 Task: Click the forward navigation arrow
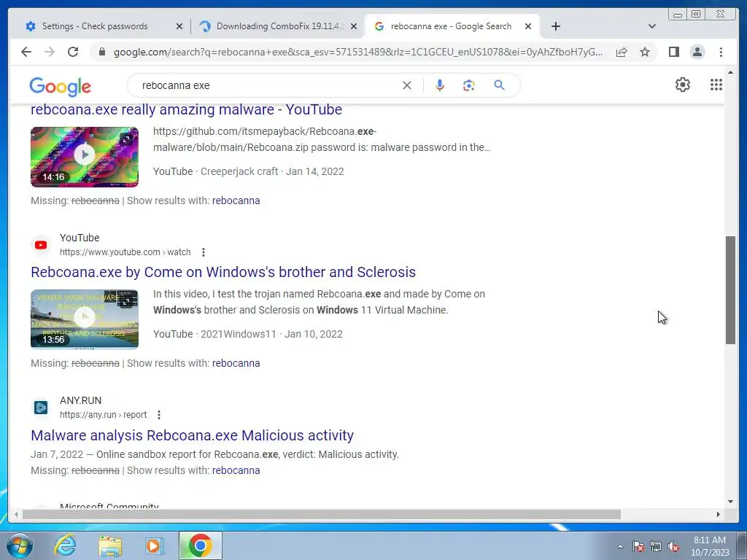pyautogui.click(x=50, y=52)
